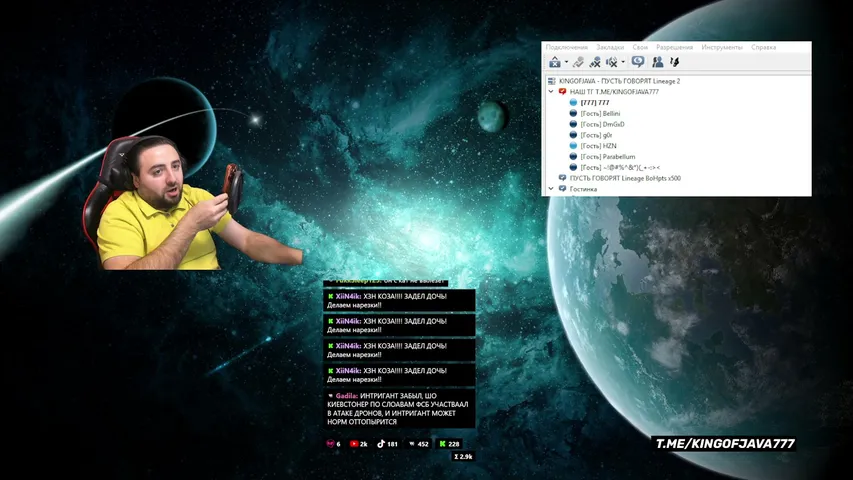Click status ball next to Parabellum
Screen dimensions: 853x480
point(573,157)
